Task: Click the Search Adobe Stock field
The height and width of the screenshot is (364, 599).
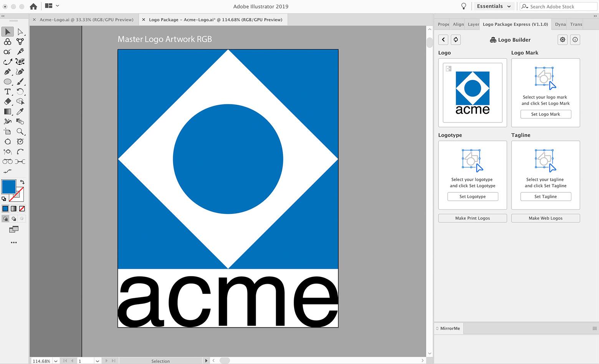Action: 559,7
